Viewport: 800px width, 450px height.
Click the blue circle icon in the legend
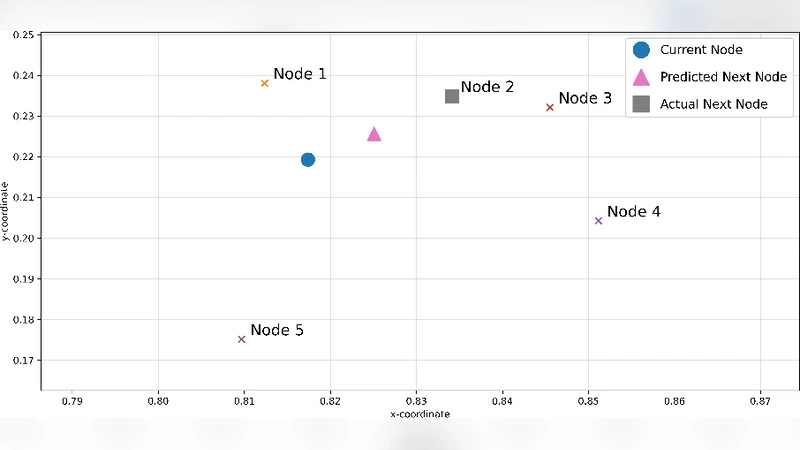pos(642,49)
